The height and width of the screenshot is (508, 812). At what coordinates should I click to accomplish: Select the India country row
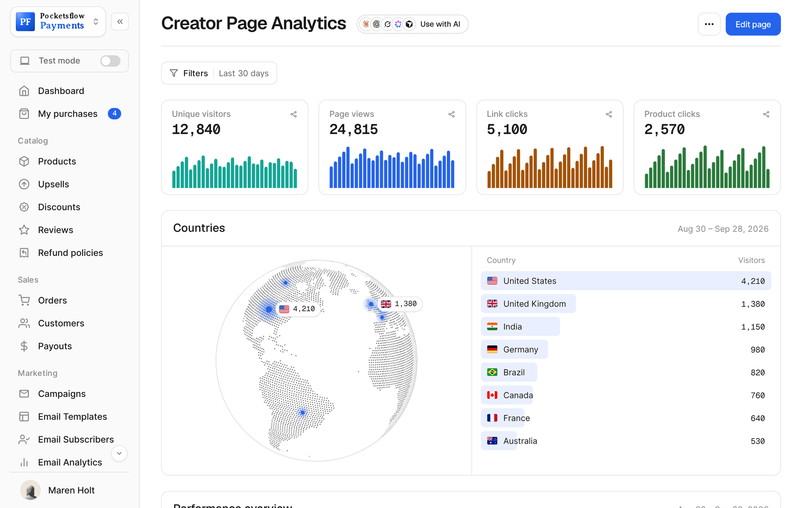pyautogui.click(x=626, y=327)
